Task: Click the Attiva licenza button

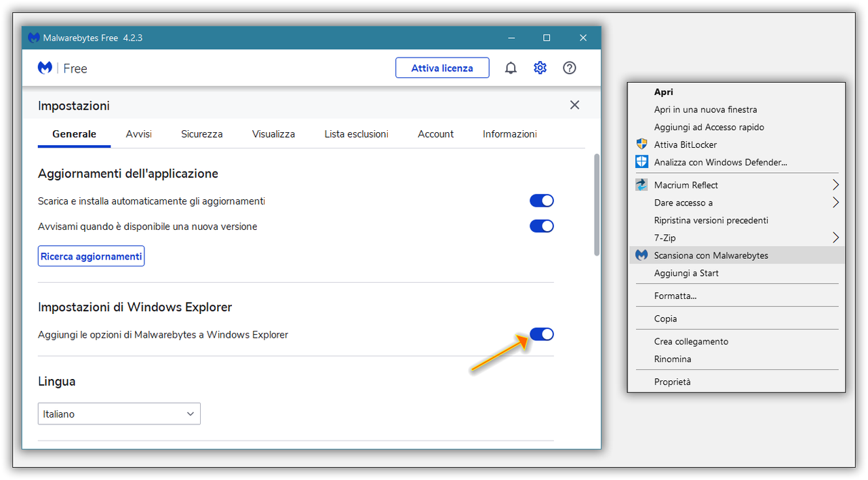Action: [x=442, y=68]
